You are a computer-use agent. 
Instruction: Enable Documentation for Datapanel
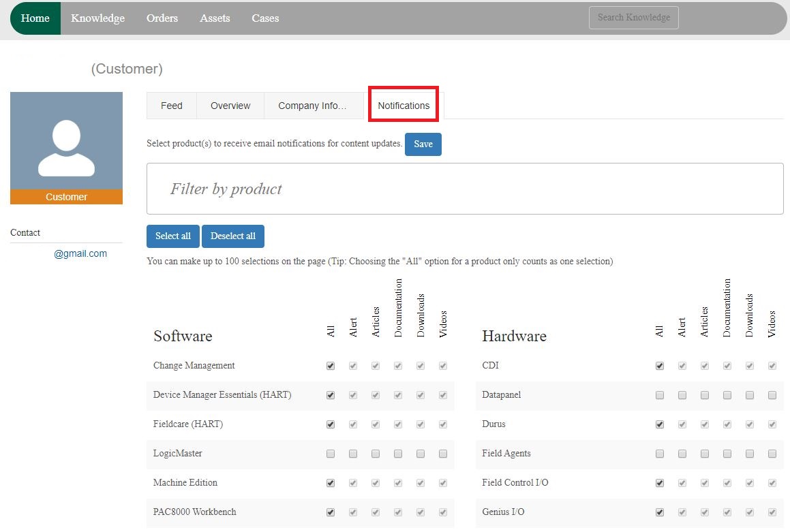coord(727,395)
